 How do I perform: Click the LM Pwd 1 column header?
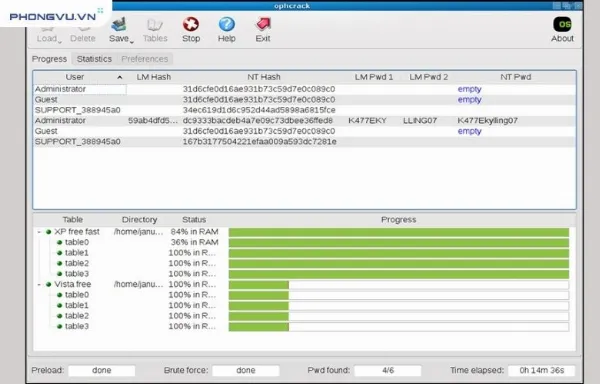pyautogui.click(x=373, y=77)
